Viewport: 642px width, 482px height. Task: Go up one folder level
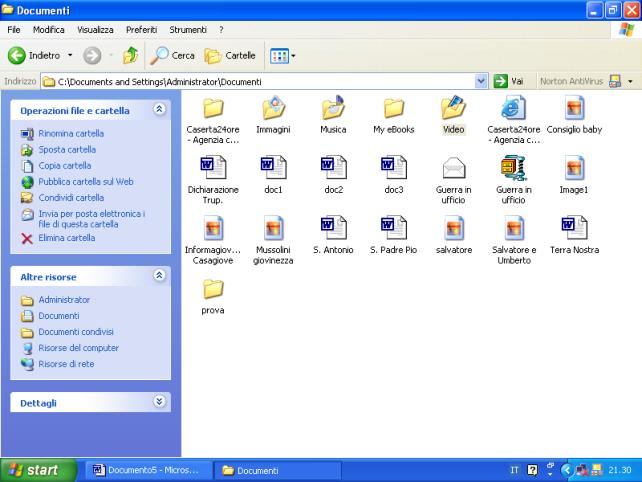coord(131,55)
